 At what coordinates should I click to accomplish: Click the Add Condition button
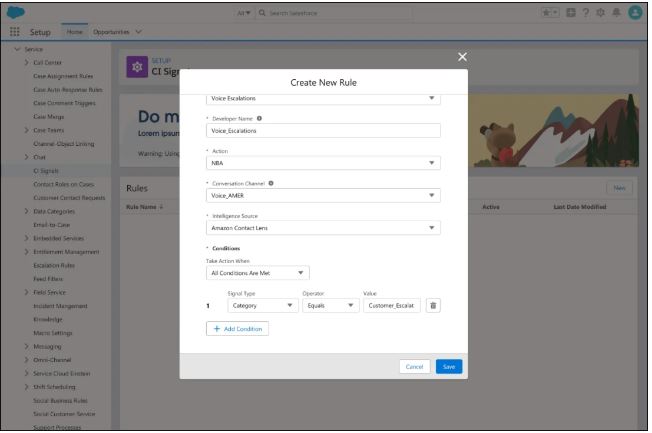click(x=237, y=327)
